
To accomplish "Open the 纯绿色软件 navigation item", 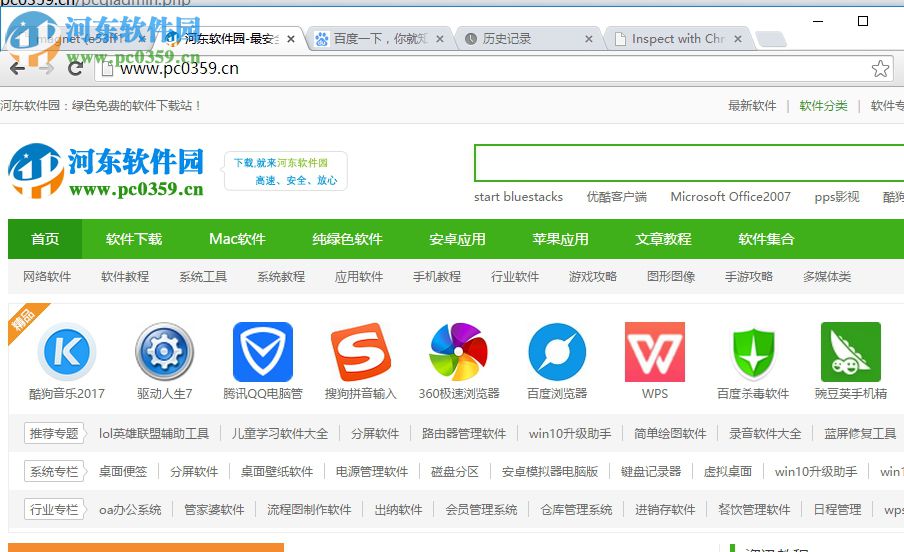I will 347,239.
